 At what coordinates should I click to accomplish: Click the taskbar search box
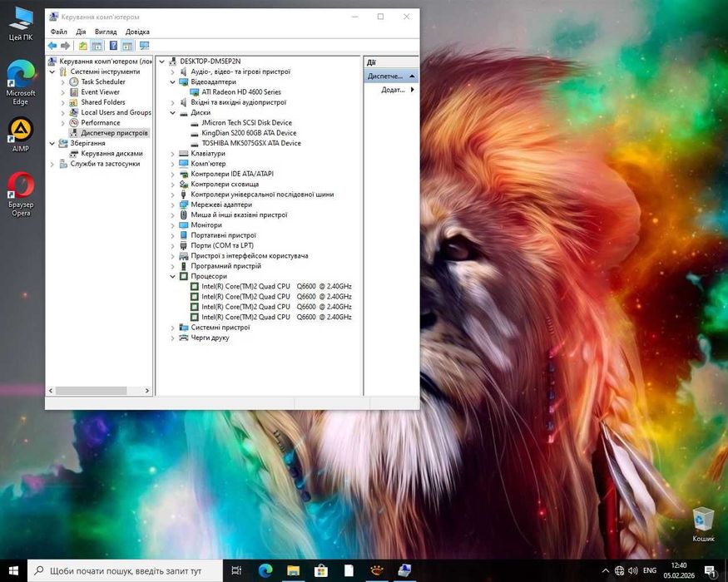point(126,570)
